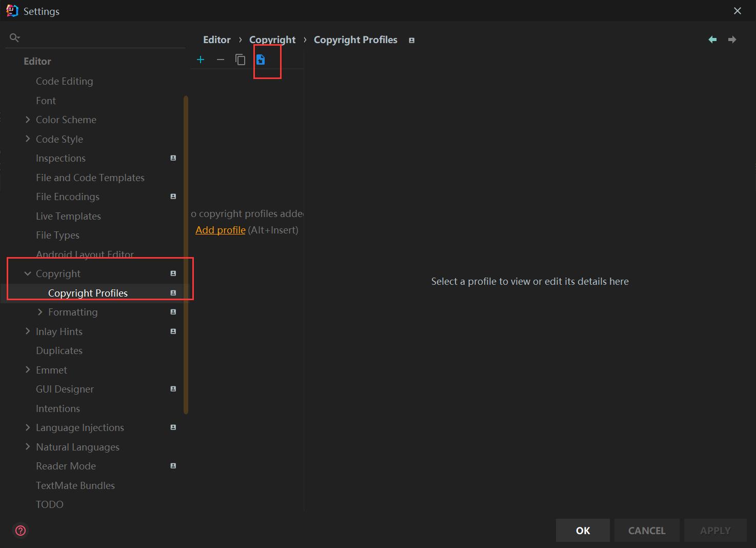Screen dimensions: 756x548
Task: Open Duplicates settings
Action: [x=59, y=350]
